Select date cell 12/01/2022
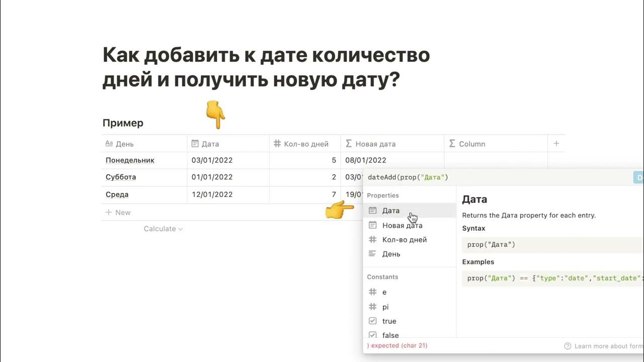 pyautogui.click(x=228, y=195)
